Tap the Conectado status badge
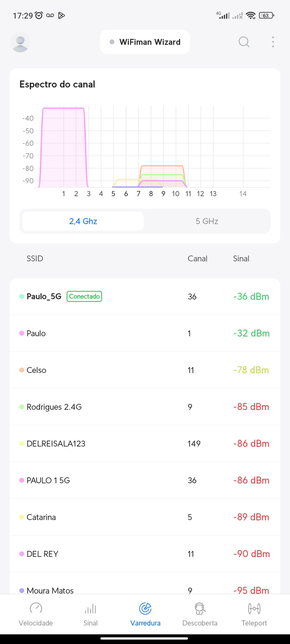Image resolution: width=290 pixels, height=644 pixels. pyautogui.click(x=84, y=297)
